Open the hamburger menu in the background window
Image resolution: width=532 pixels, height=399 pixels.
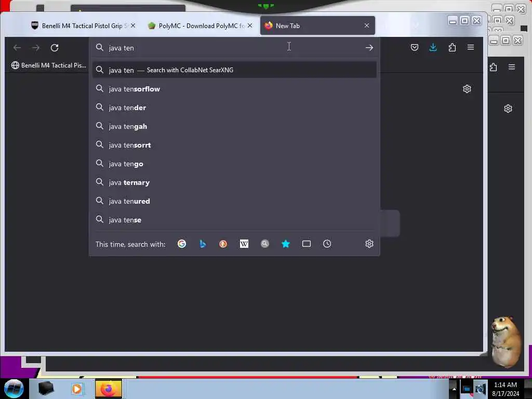click(512, 67)
